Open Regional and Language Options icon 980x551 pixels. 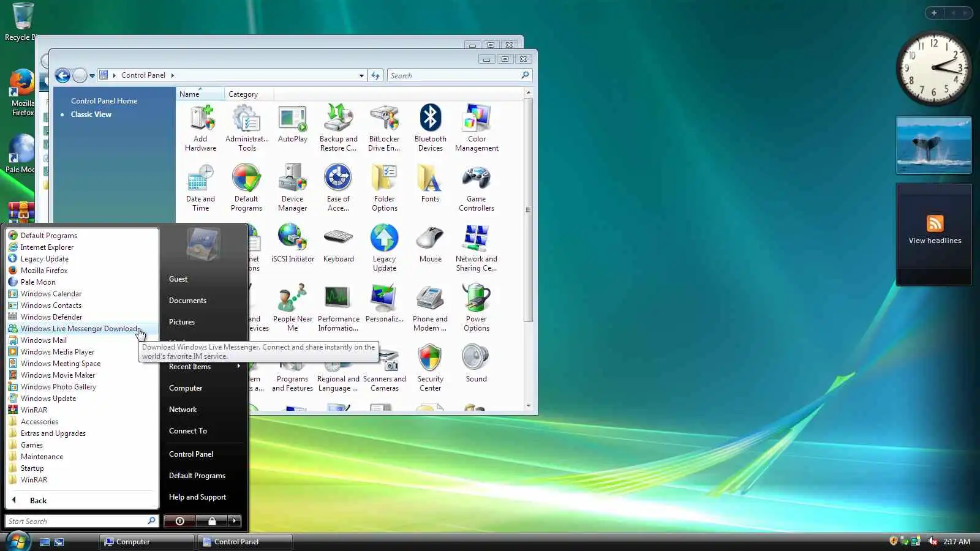tap(339, 374)
